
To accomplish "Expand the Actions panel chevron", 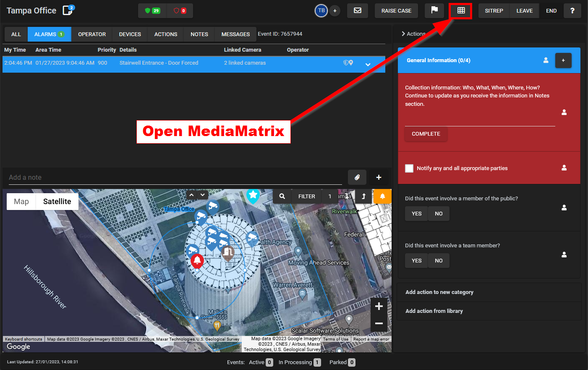I will click(x=403, y=34).
